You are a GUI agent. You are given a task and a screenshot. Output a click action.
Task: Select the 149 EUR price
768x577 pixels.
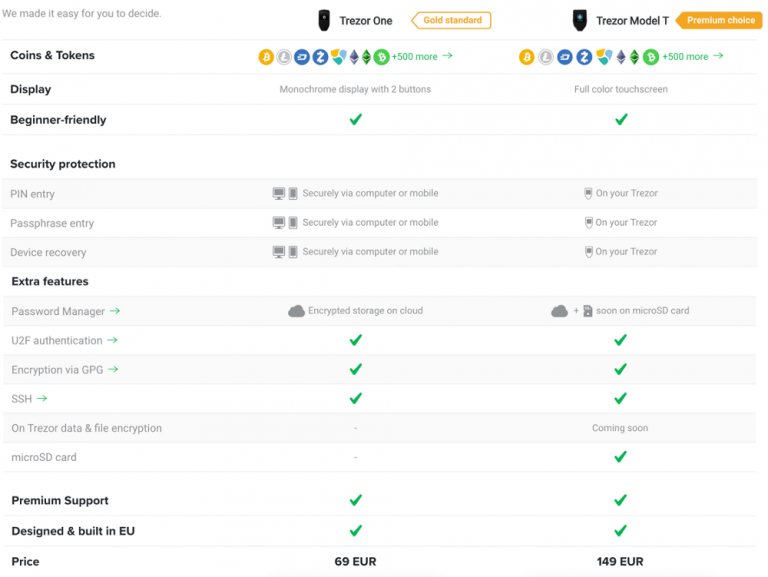coord(620,561)
